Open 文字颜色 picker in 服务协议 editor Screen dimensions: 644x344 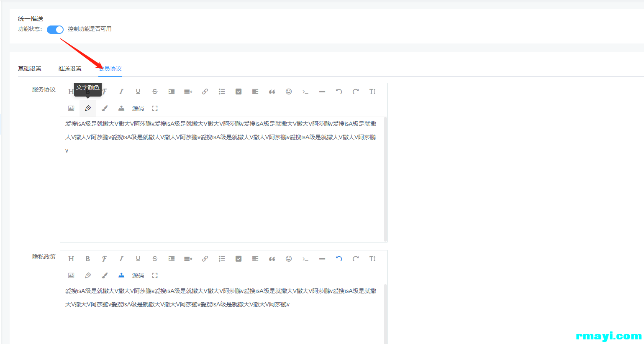[x=88, y=108]
